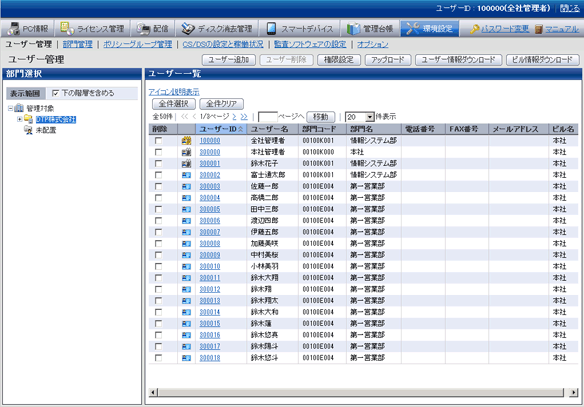This screenshot has height=407, width=584.
Task: Open the 配信 tab icon
Action: 143,29
